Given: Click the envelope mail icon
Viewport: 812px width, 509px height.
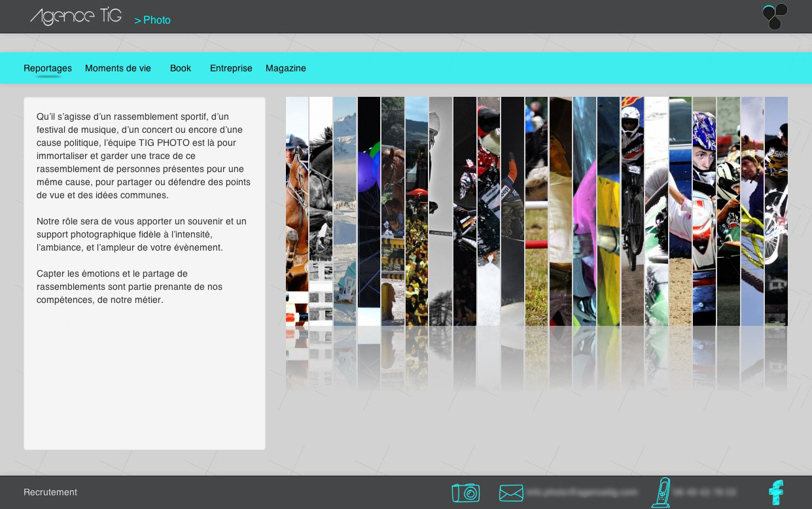Looking at the screenshot, I should 511,493.
